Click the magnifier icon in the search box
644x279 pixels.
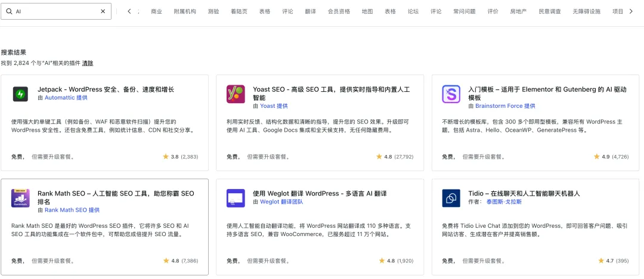point(9,11)
